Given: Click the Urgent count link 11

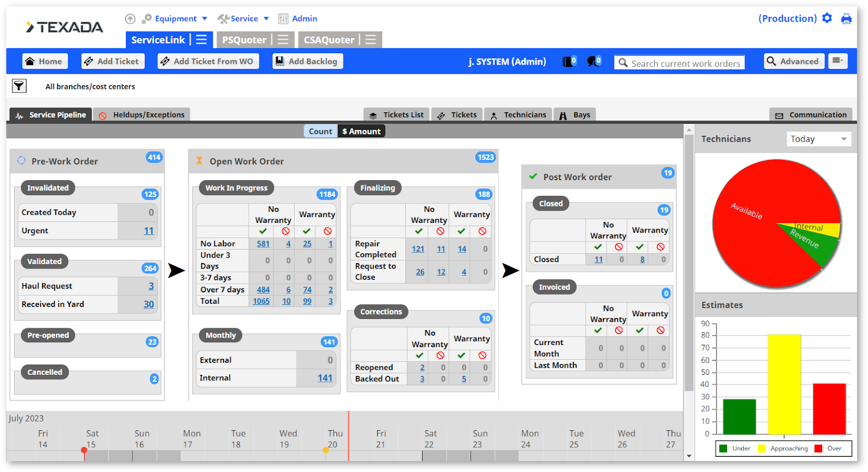Looking at the screenshot, I should coord(149,231).
